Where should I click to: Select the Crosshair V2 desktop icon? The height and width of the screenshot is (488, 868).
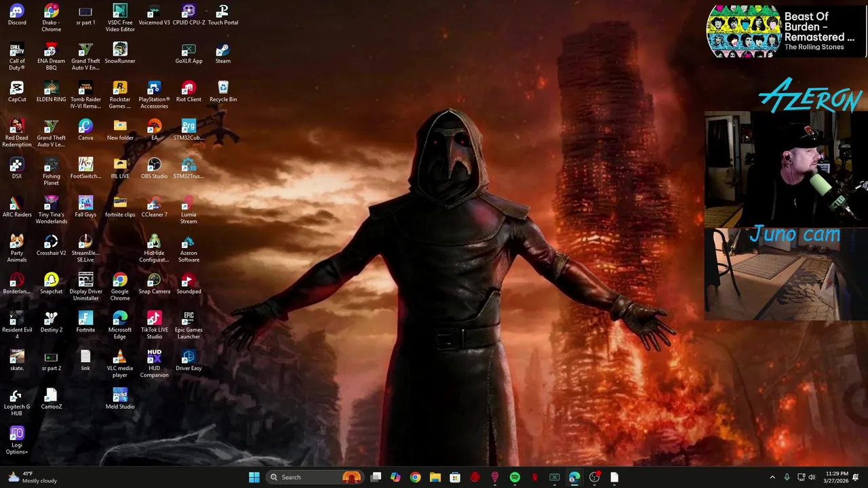52,245
